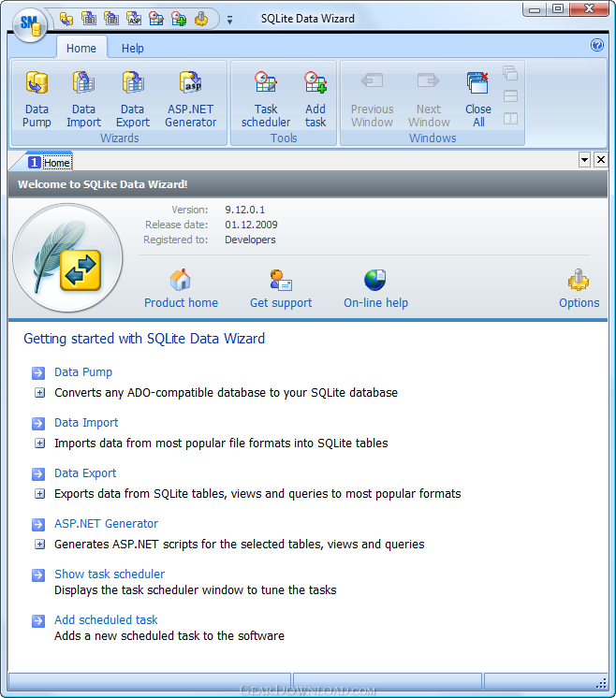This screenshot has height=698, width=616.
Task: Expand ASP.NET Generator description details
Action: pos(39,545)
